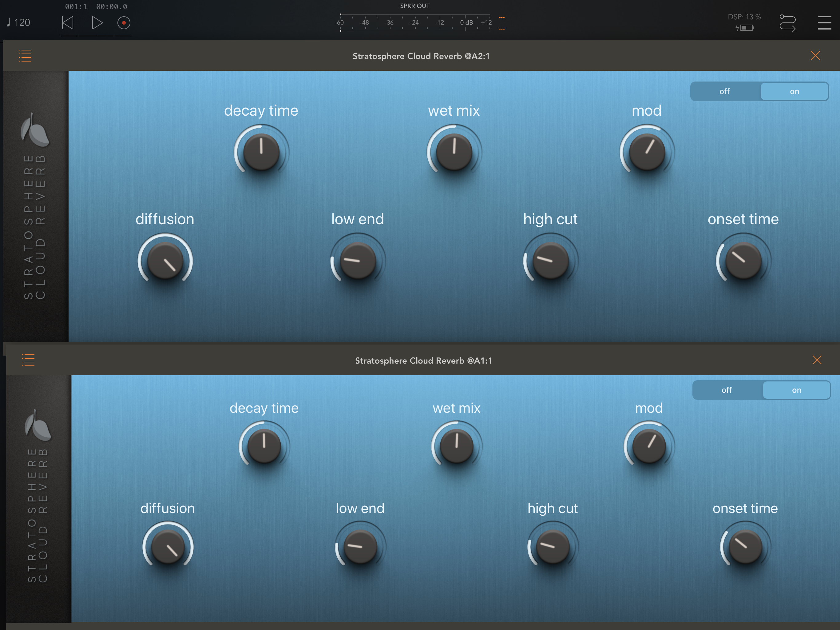Click the bar and time position display
840x630 pixels.
[96, 7]
